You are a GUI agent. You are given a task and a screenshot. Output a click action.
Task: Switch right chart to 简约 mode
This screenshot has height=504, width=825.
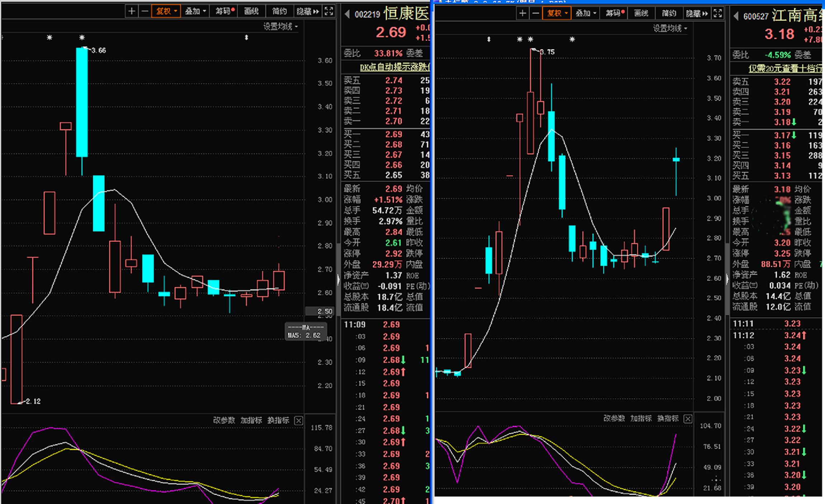[669, 14]
